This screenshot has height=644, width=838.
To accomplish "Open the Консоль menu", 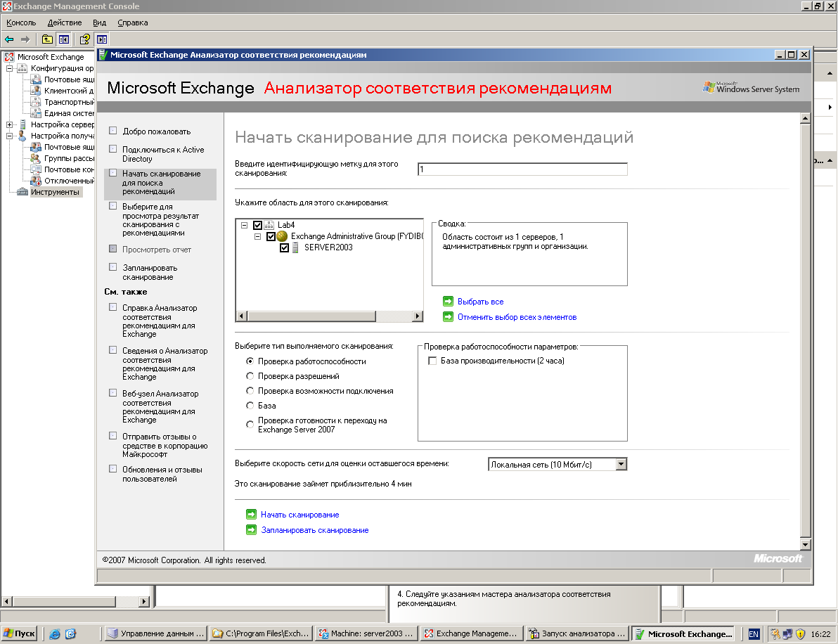I will 21,22.
